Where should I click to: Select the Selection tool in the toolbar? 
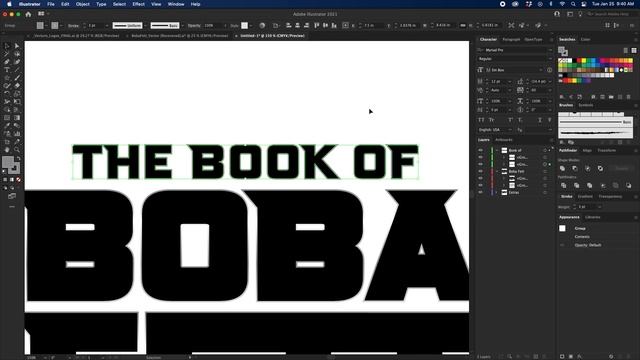tap(7, 46)
